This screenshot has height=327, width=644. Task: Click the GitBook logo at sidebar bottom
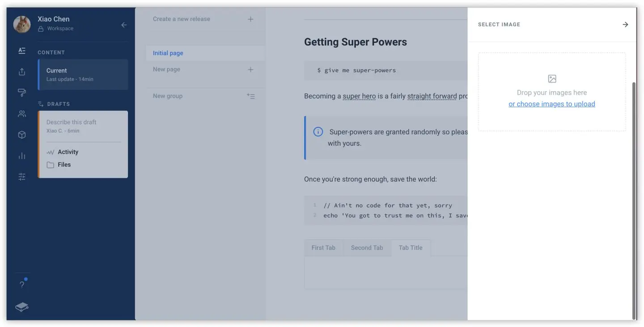tap(21, 307)
